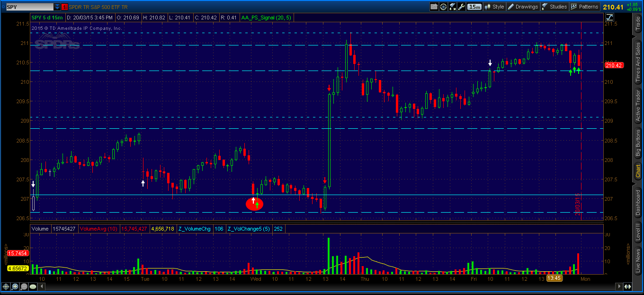
Task: Click the Fri date label on time axis
Action: [x=474, y=279]
